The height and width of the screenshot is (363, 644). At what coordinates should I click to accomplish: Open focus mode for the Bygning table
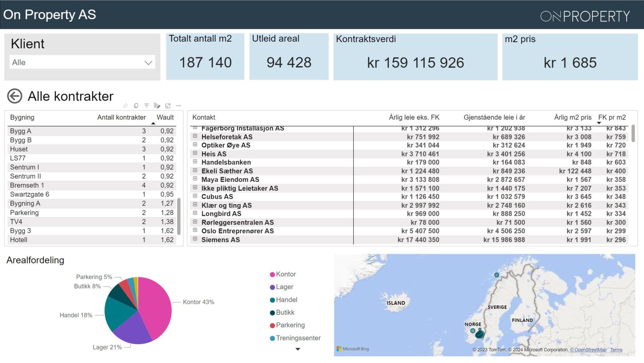click(x=168, y=106)
